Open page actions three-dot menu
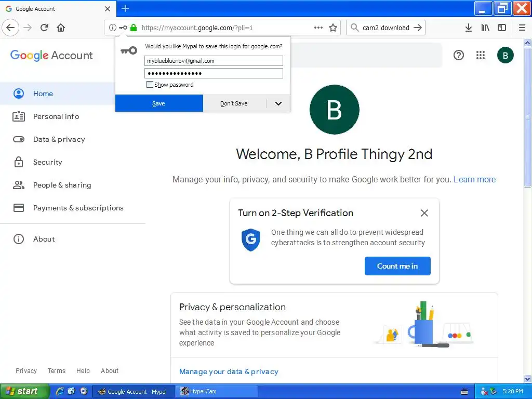The image size is (532, 399). (x=318, y=28)
